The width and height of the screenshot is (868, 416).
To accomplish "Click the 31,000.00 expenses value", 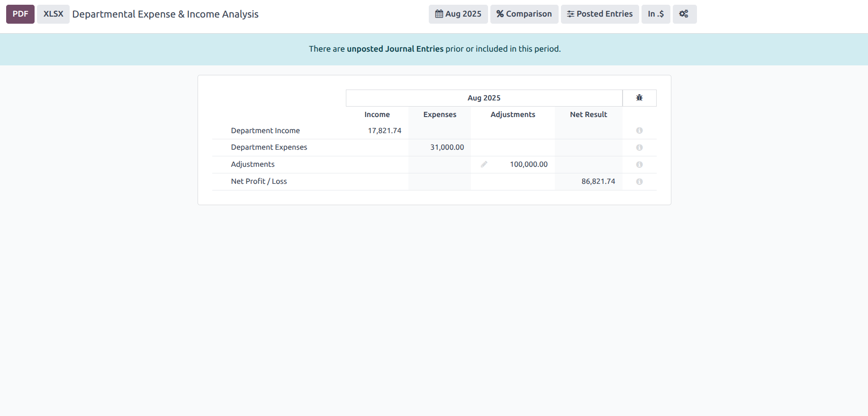I will point(447,147).
